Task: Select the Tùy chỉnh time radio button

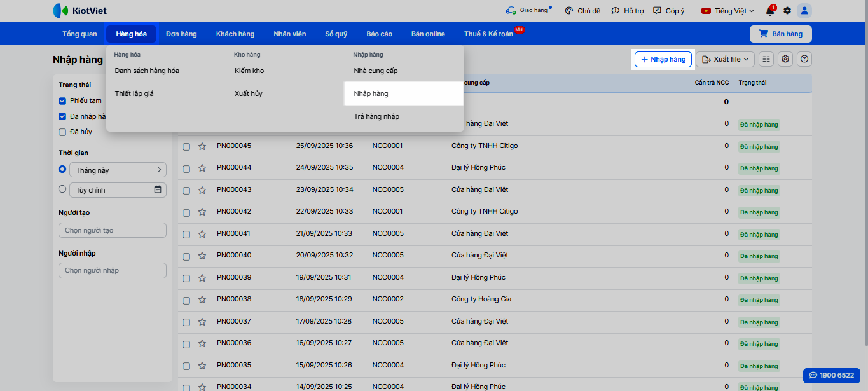Action: 62,189
